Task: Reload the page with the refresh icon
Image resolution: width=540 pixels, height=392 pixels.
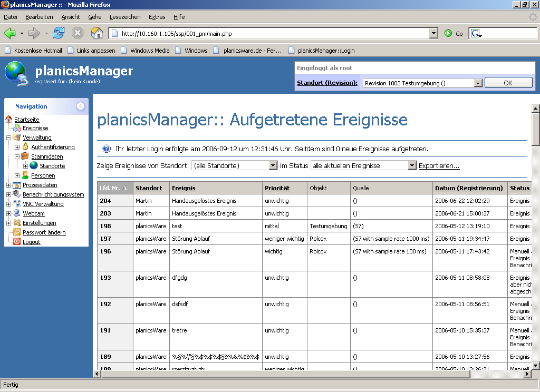Action: click(59, 33)
